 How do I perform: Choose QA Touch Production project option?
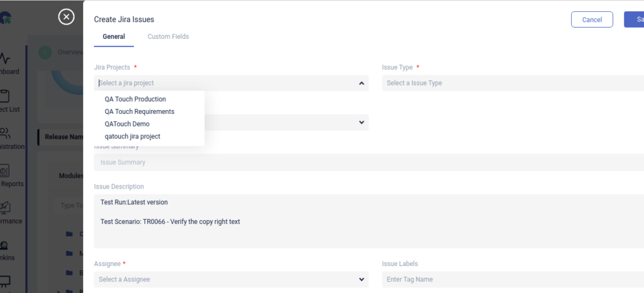point(135,99)
